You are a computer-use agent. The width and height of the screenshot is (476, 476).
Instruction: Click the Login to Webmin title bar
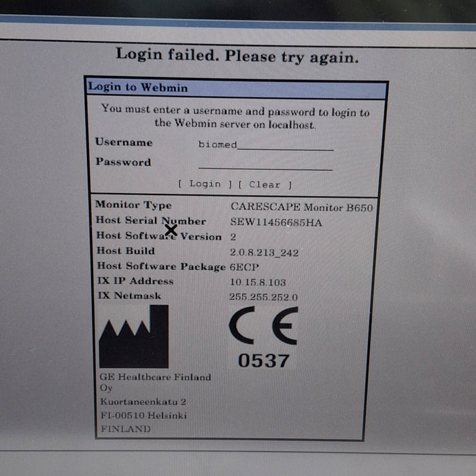tap(236, 88)
